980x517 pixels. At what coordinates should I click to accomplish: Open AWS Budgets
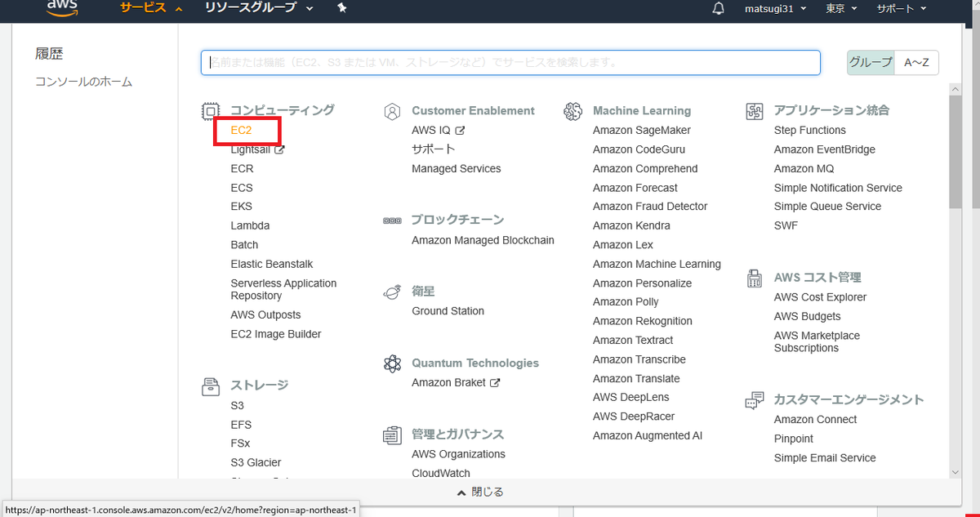[808, 316]
